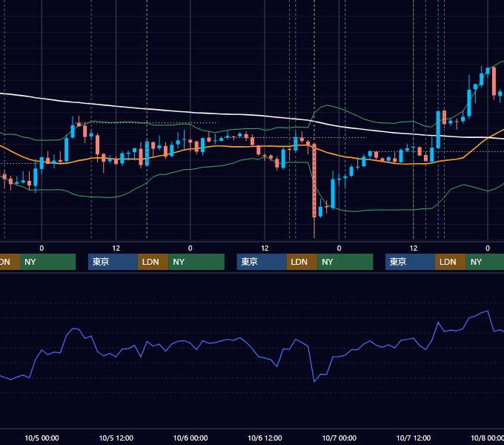Screen dimensions: 504x445
Task: Click the oscillator low point before 10/7 00:00
Action: pos(314,382)
